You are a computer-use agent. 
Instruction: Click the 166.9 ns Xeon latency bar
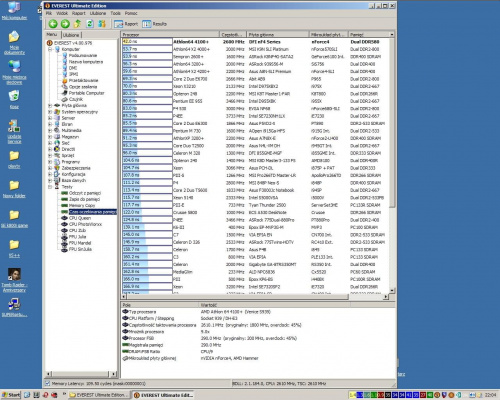[x=147, y=287]
